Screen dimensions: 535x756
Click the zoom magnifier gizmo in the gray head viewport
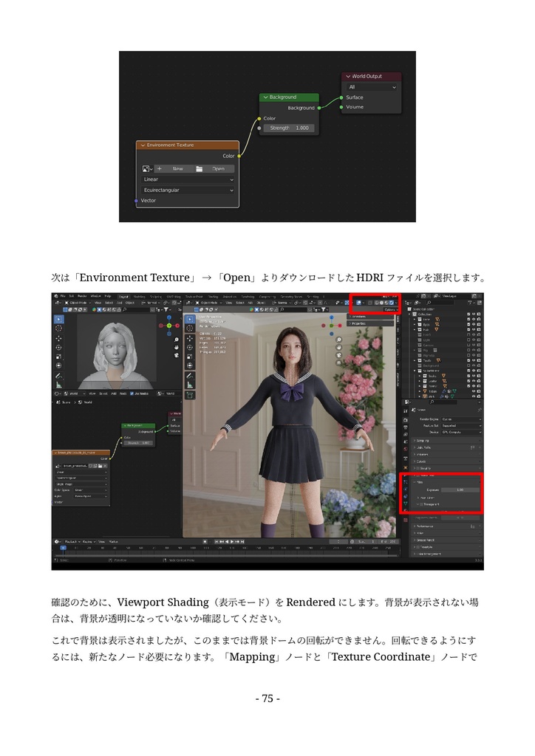point(177,340)
